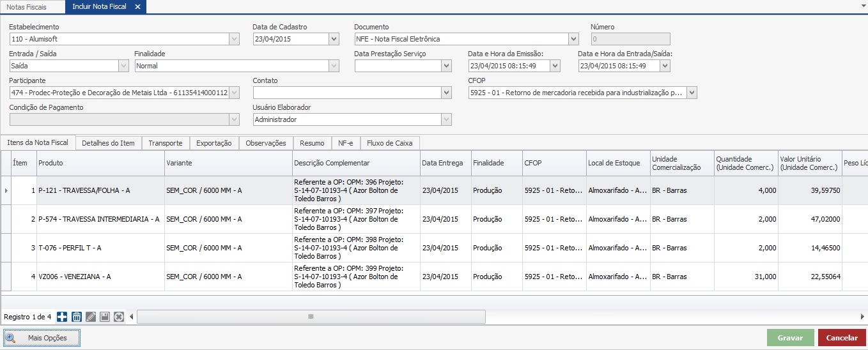Click the horizontal scrollbar of items grid
The height and width of the screenshot is (350, 868).
click(x=311, y=317)
